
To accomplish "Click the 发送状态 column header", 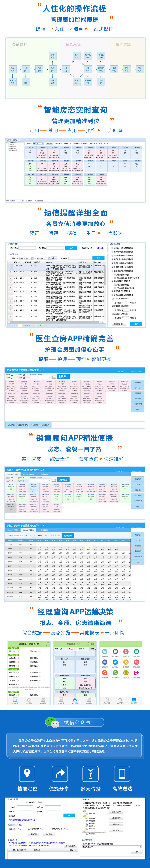I will [x=86, y=263].
